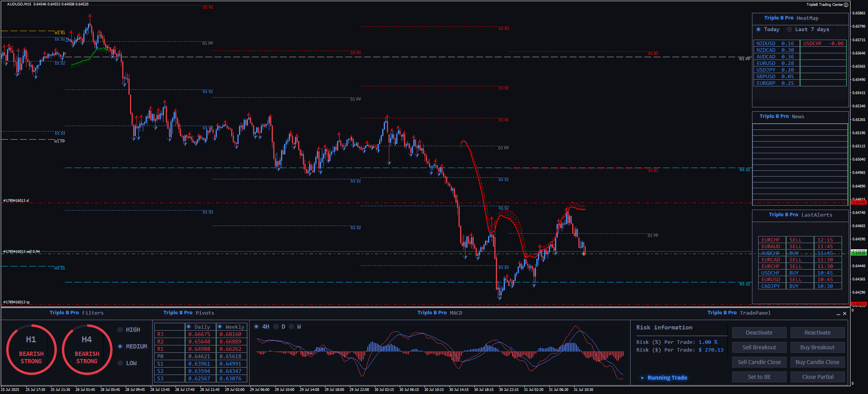Click the Buy Candle Close button
Viewport: 868px width, 394px height.
coord(817,362)
